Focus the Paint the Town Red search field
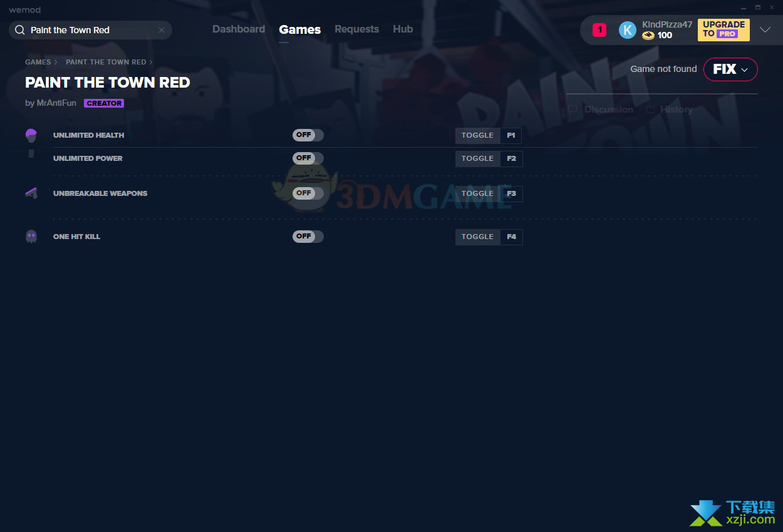 coord(91,30)
